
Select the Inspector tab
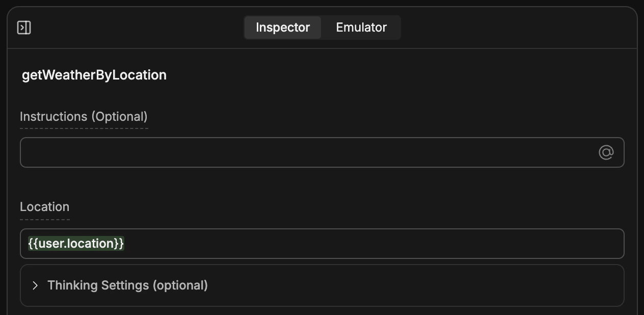tap(282, 28)
